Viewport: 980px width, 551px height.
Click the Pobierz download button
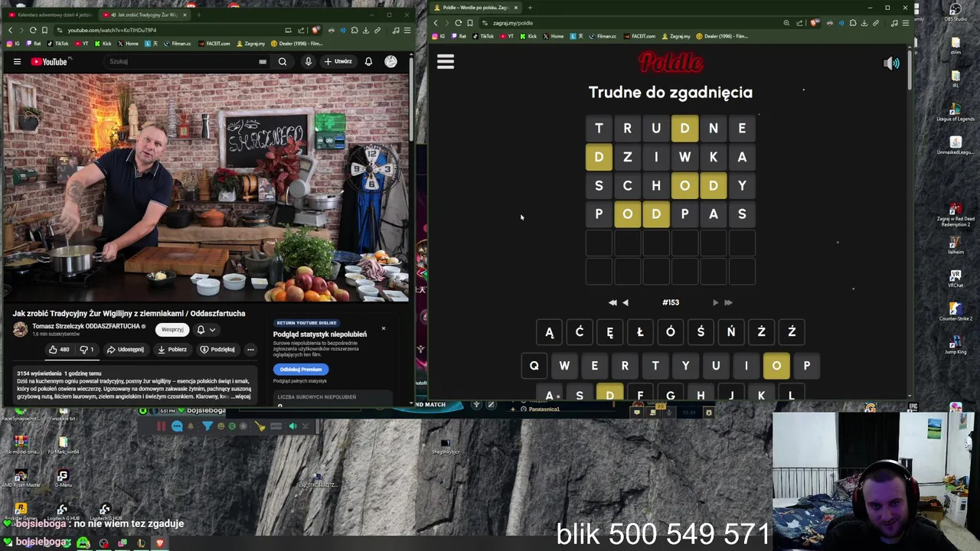pyautogui.click(x=172, y=350)
